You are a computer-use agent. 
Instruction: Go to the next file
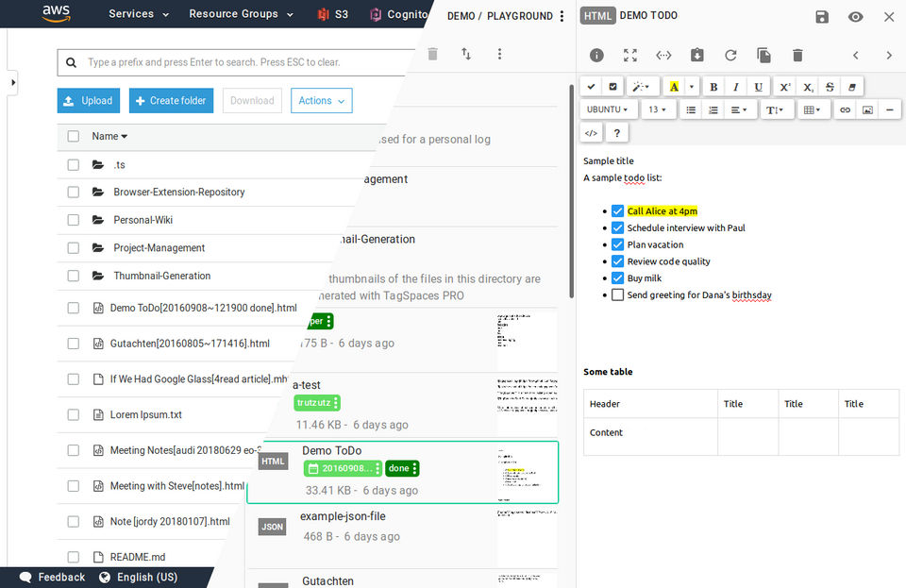[889, 56]
